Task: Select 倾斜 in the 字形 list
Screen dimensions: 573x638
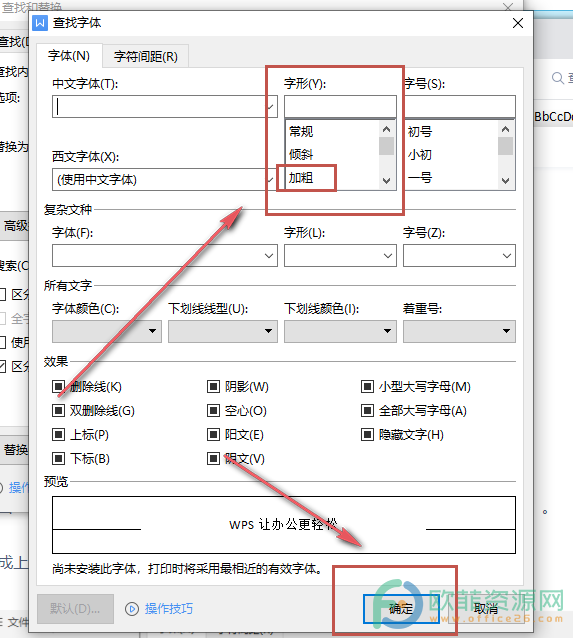Action: tap(301, 155)
